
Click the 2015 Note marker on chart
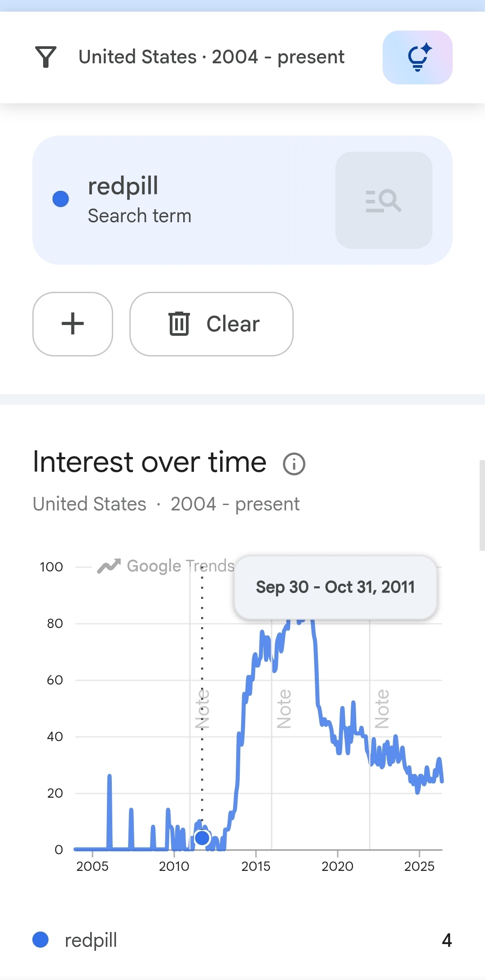coord(284,709)
